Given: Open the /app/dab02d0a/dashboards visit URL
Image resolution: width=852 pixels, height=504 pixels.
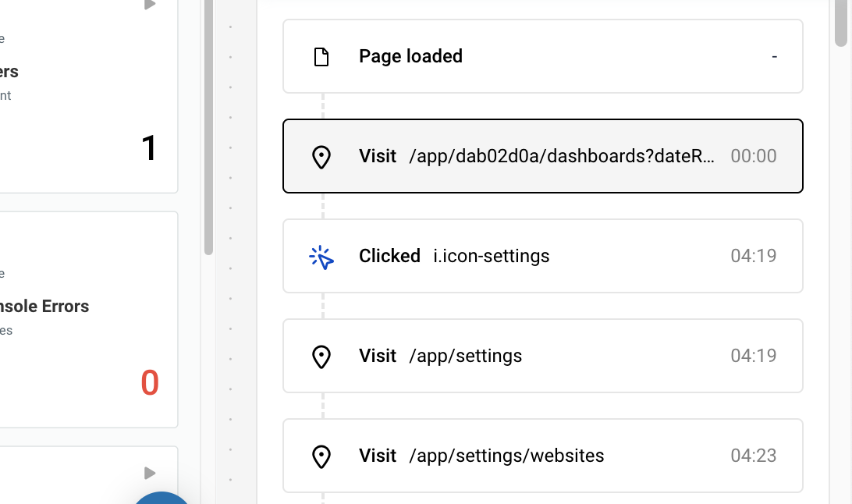Looking at the screenshot, I should (x=561, y=156).
